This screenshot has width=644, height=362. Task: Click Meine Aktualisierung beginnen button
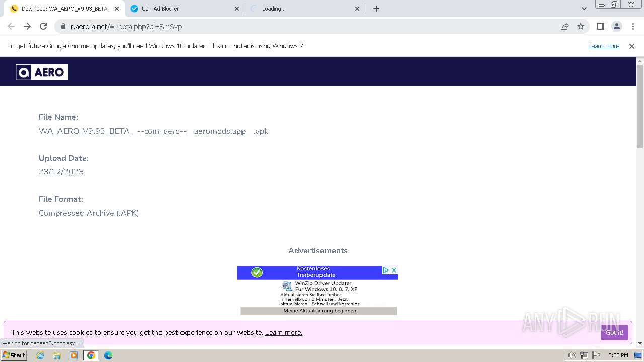[x=319, y=311]
